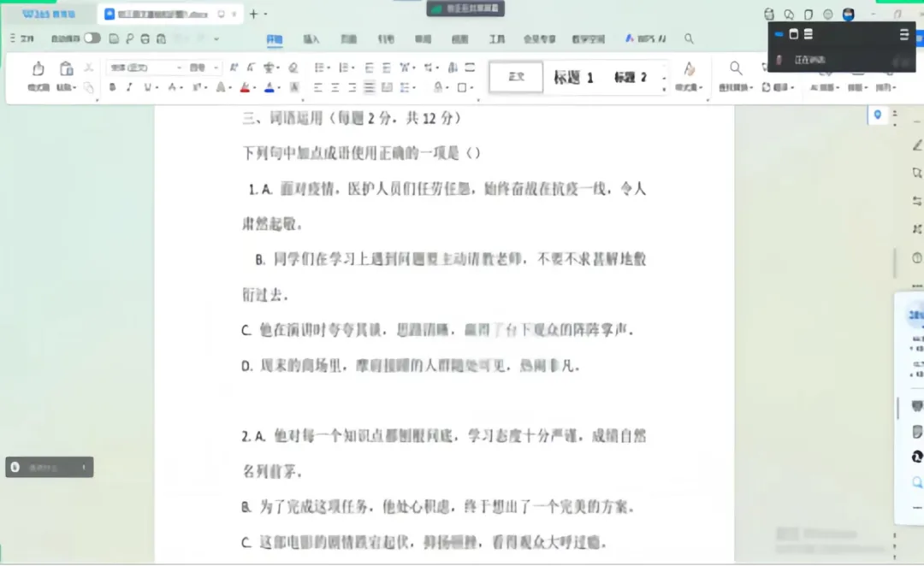The width and height of the screenshot is (924, 566).
Task: Click the pen icon in right sidebar
Action: 917,145
